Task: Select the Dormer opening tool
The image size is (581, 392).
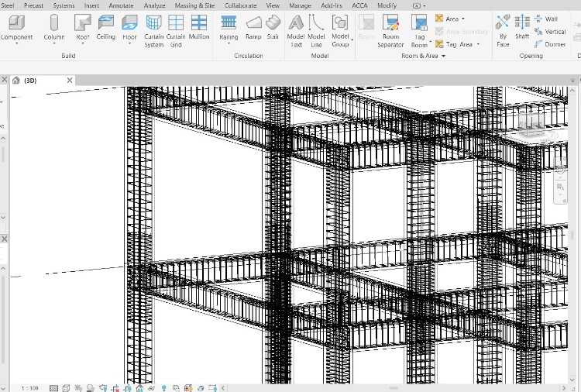Action: pos(550,44)
